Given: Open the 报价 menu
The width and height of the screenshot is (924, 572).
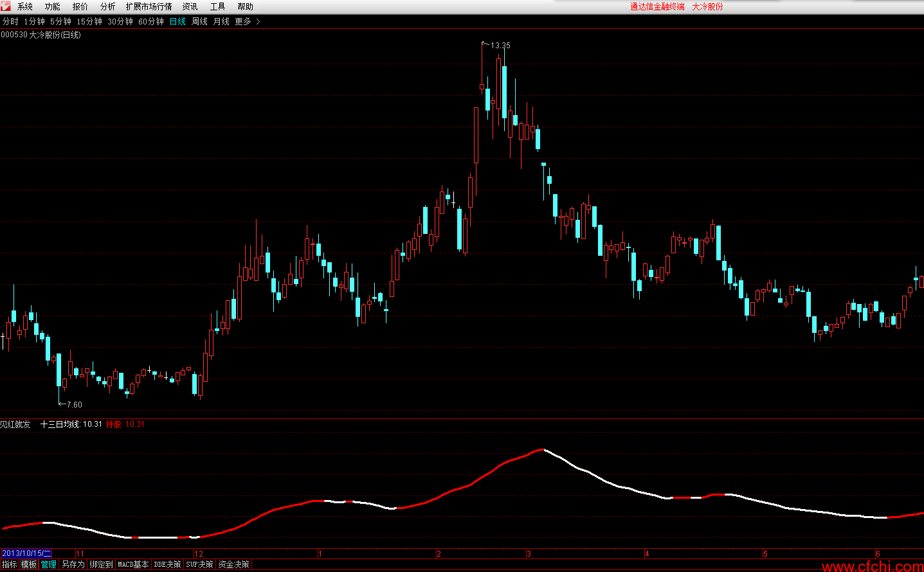Looking at the screenshot, I should [x=80, y=6].
